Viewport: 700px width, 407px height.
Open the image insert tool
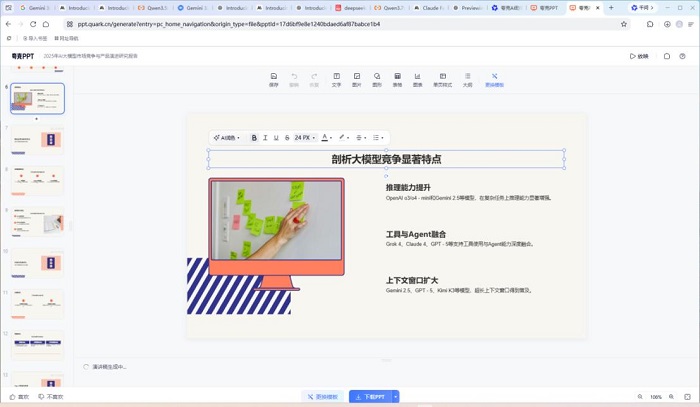coord(357,79)
